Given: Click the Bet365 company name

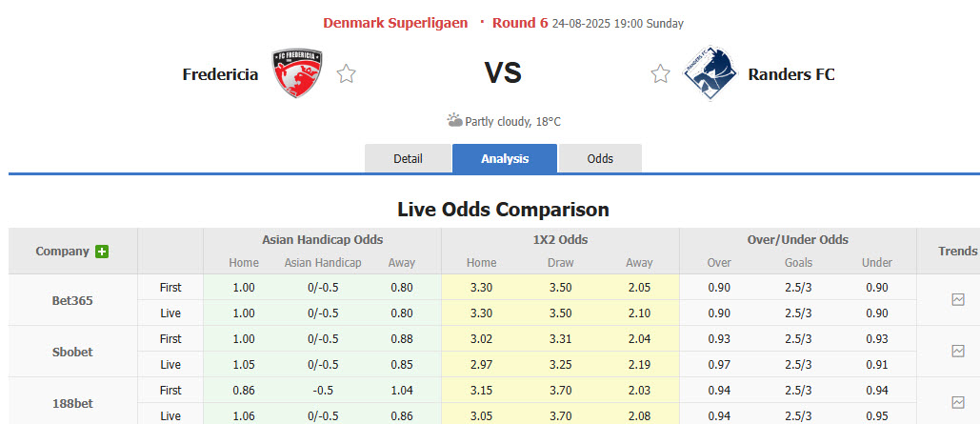Looking at the screenshot, I should click(x=72, y=300).
